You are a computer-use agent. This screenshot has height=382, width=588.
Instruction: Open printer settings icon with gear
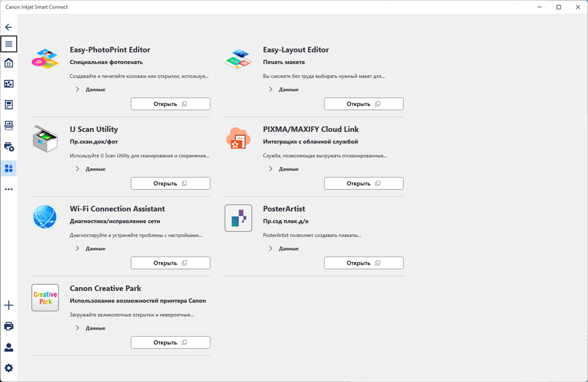tap(9, 147)
